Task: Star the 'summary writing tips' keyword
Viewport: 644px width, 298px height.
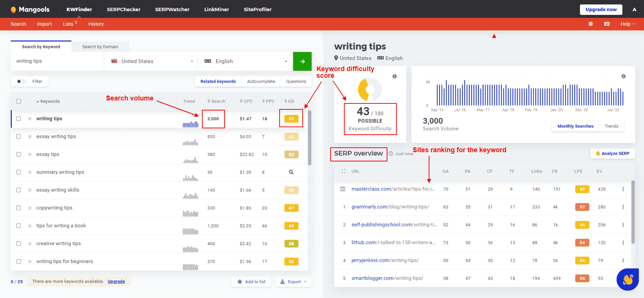Action: 30,172
